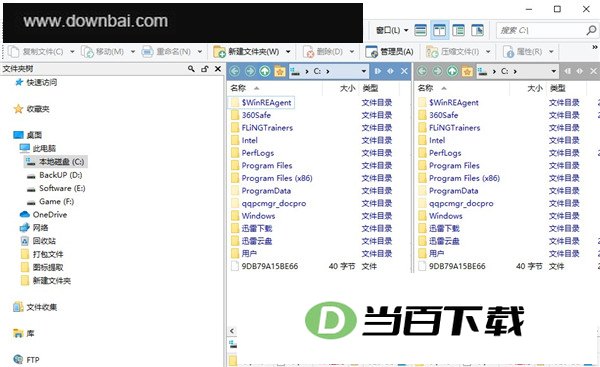Click the 压缩文件(I) compress button
Image resolution: width=600 pixels, height=367 pixels.
click(453, 51)
